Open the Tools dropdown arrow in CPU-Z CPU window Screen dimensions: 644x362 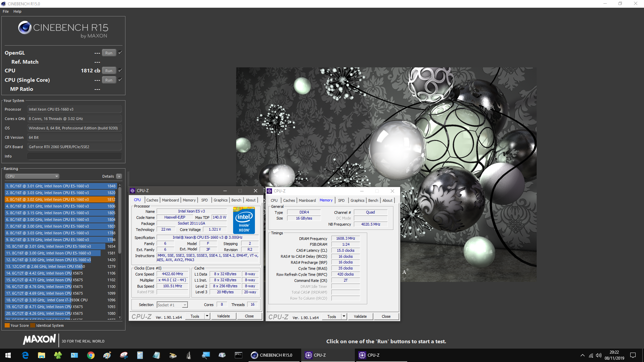tap(207, 316)
